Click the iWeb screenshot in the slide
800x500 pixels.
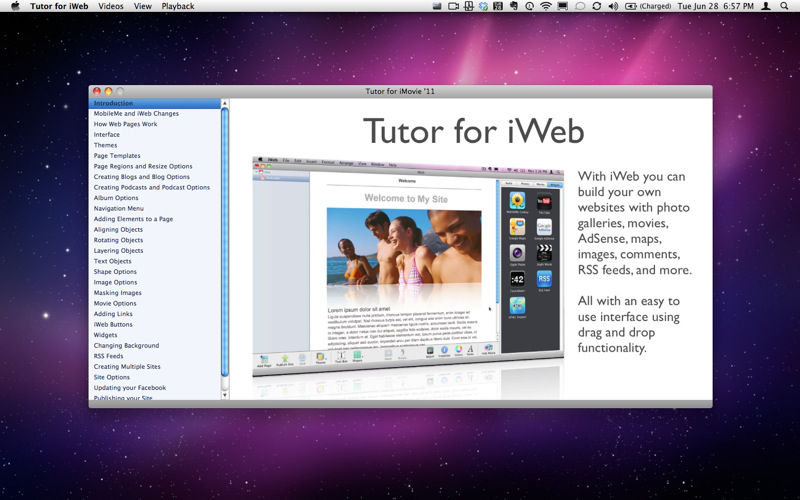(x=408, y=268)
